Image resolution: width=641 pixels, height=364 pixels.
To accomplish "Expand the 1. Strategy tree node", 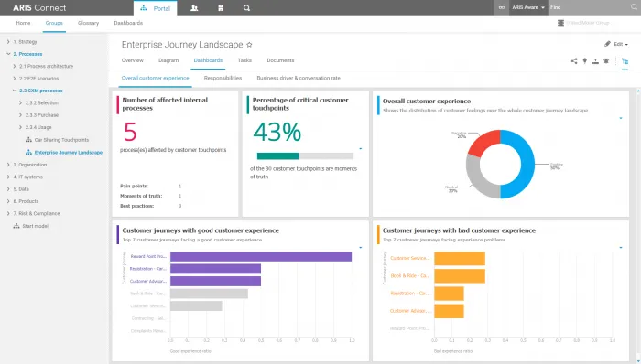I will pyautogui.click(x=8, y=42).
